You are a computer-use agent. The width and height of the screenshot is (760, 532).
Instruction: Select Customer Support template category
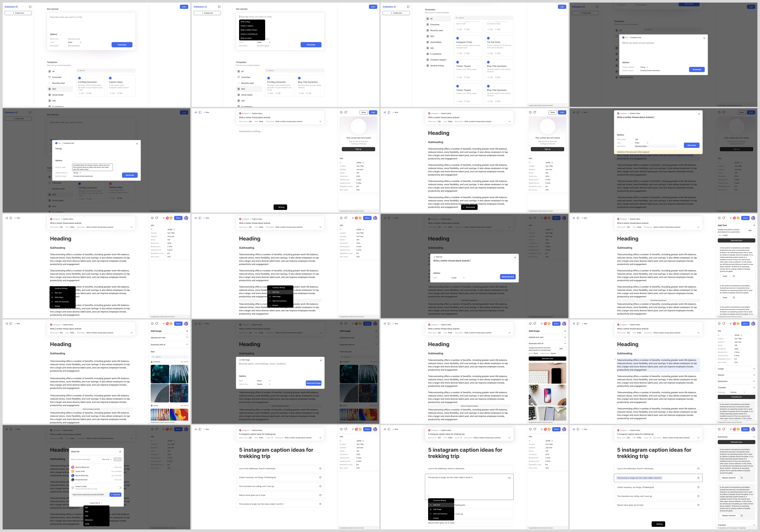(x=438, y=60)
